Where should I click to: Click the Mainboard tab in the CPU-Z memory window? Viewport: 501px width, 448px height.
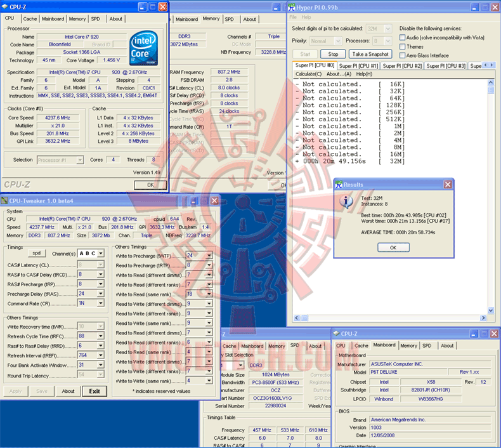186,19
